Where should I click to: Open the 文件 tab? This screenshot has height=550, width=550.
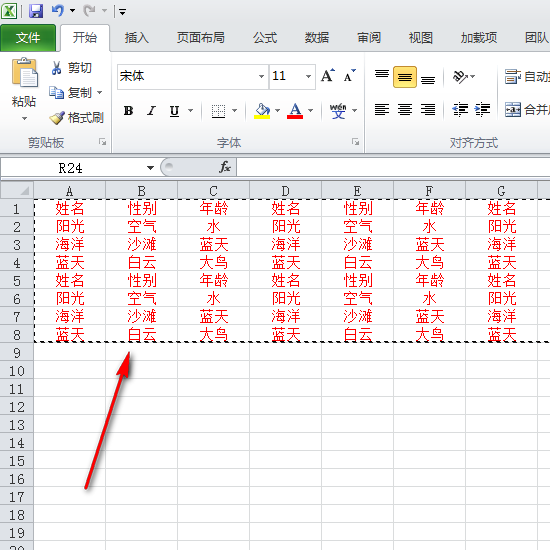point(28,38)
